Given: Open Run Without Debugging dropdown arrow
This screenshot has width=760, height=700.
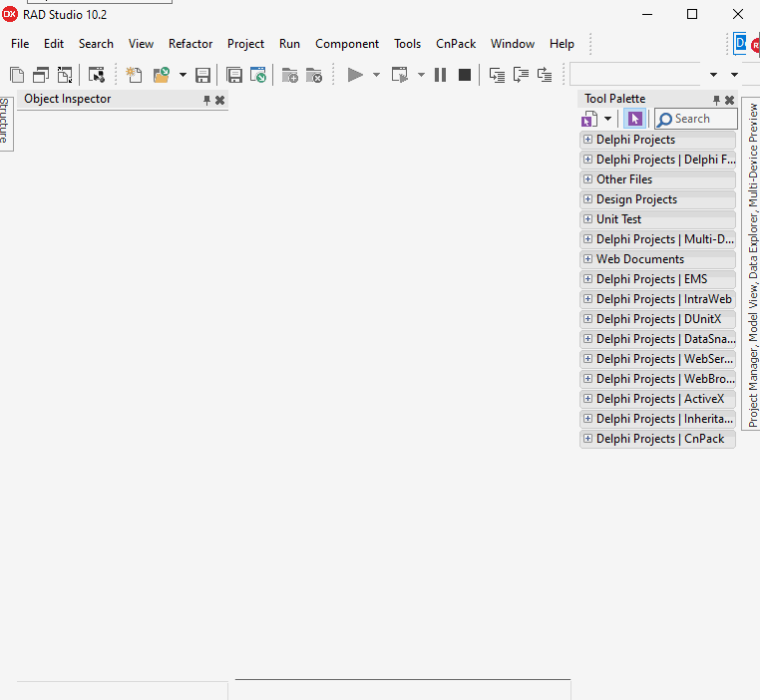Looking at the screenshot, I should (x=421, y=75).
